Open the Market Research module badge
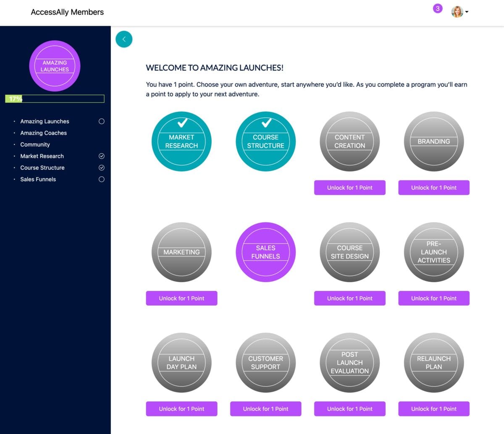 pos(181,141)
